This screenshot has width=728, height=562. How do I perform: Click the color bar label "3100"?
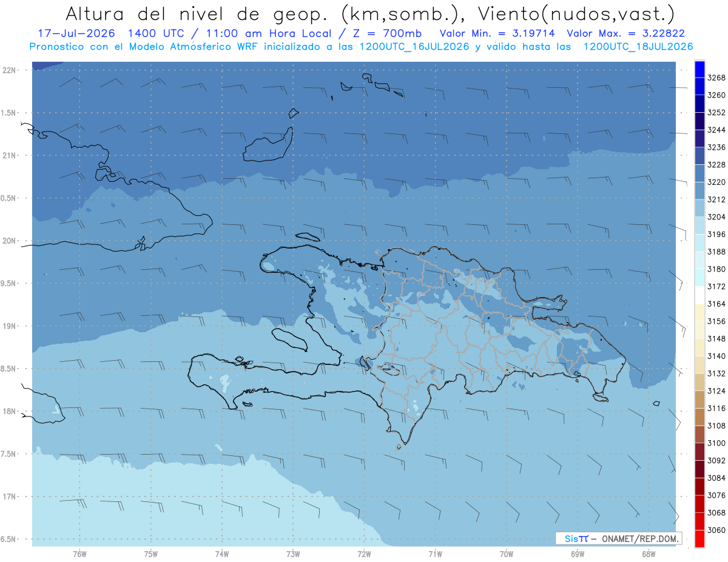[x=716, y=443]
